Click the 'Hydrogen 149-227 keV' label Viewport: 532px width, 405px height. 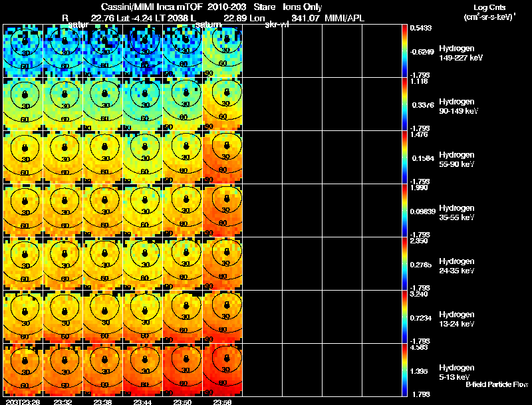(461, 53)
